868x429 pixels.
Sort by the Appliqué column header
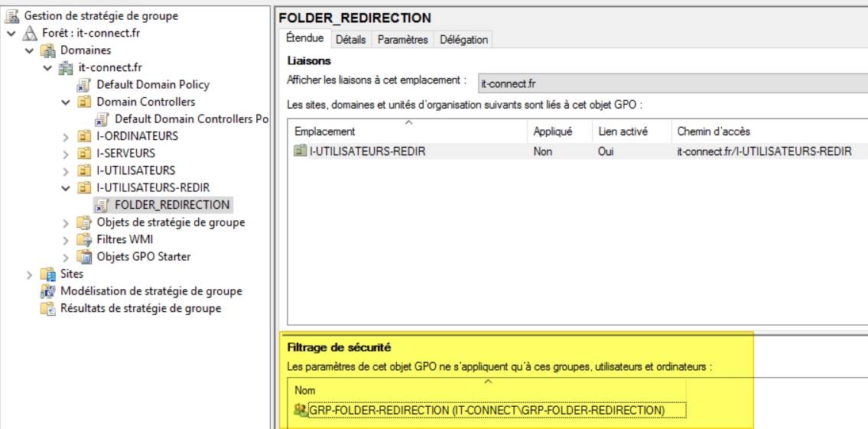tap(560, 132)
